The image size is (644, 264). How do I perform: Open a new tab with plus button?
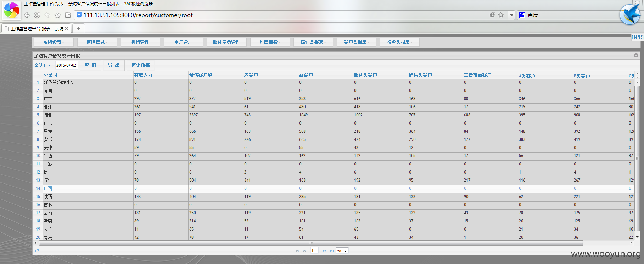79,28
